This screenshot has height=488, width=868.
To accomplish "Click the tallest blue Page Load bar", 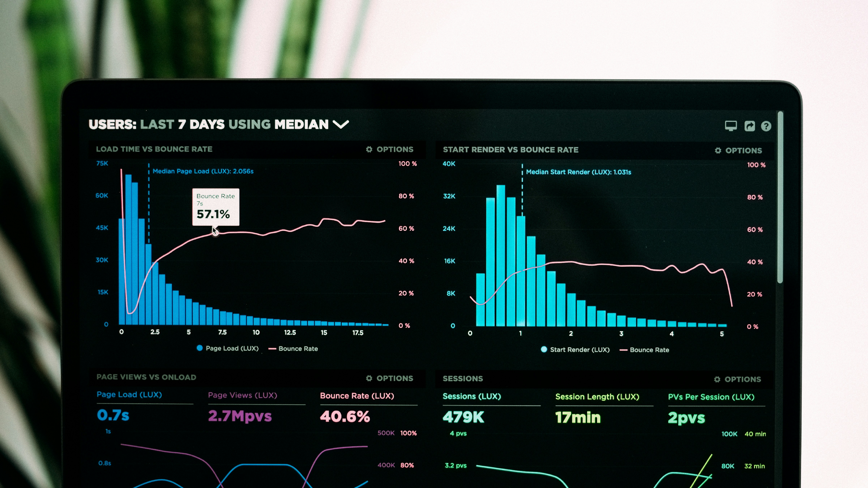I will tap(128, 249).
